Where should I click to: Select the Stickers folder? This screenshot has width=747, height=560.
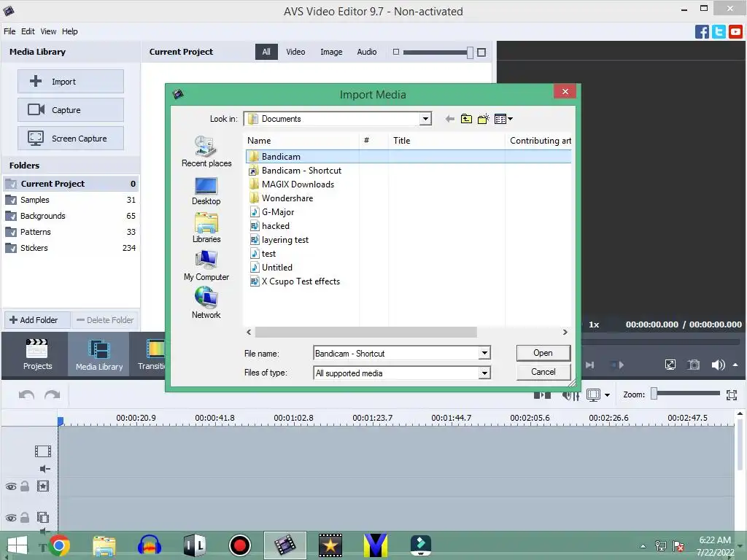coord(71,248)
